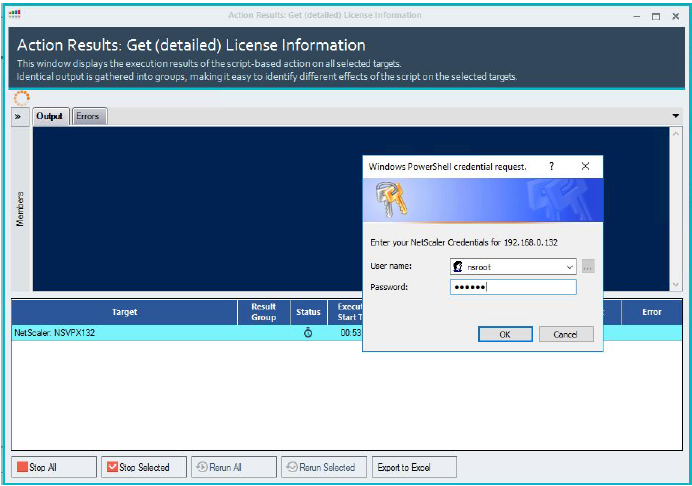
Task: Sort by the Error column header
Action: pos(651,312)
